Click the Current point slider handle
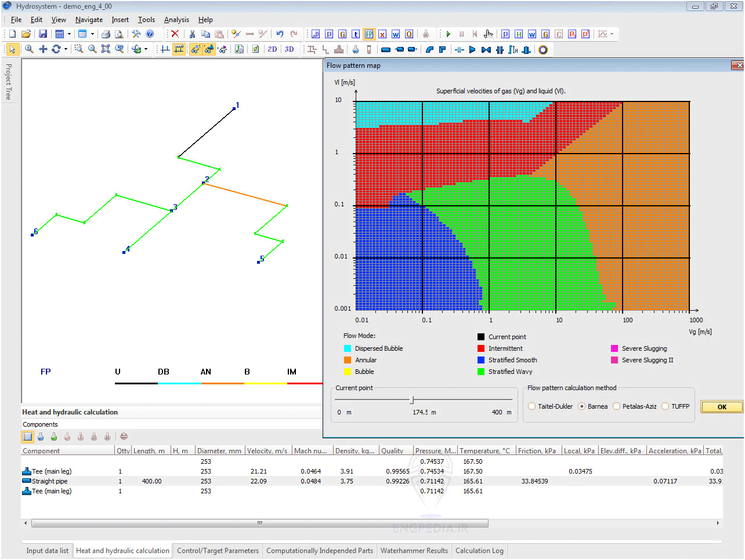This screenshot has height=560, width=745. [x=412, y=400]
